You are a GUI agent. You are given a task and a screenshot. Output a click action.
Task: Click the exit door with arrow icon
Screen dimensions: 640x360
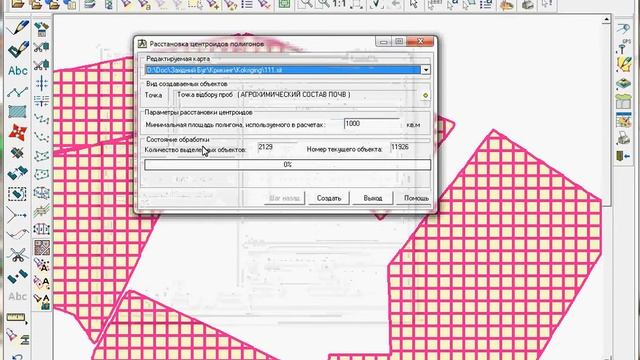pos(623,156)
